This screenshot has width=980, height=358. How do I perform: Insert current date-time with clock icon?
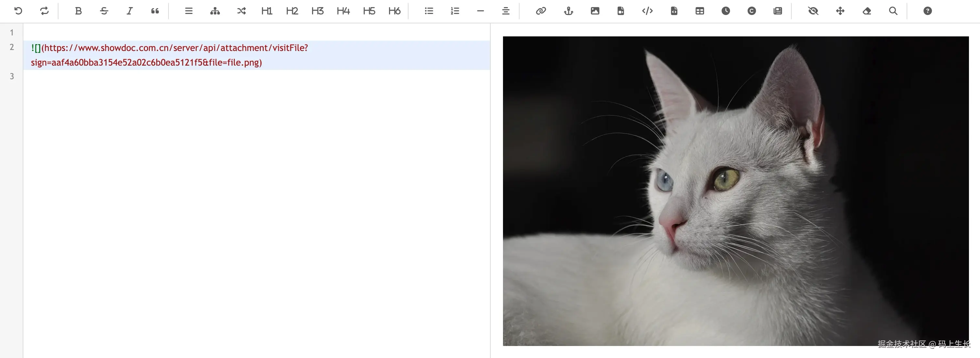[725, 11]
